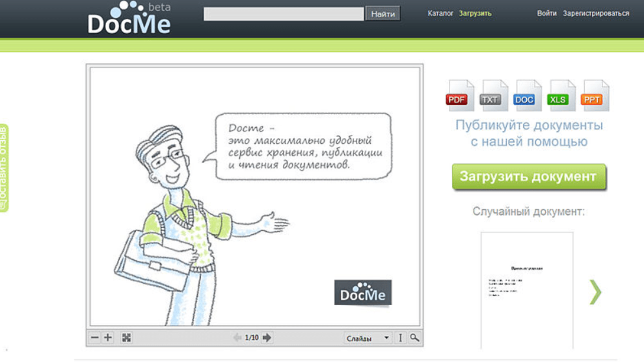Go to previous page arrow in viewer
The width and height of the screenshot is (644, 362).
(x=237, y=338)
